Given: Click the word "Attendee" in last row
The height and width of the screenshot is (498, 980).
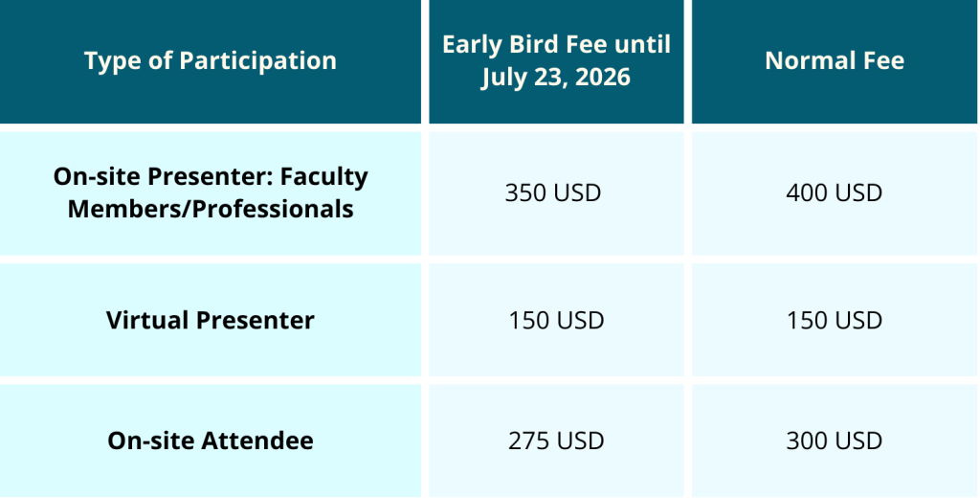Looking at the screenshot, I should [256, 441].
